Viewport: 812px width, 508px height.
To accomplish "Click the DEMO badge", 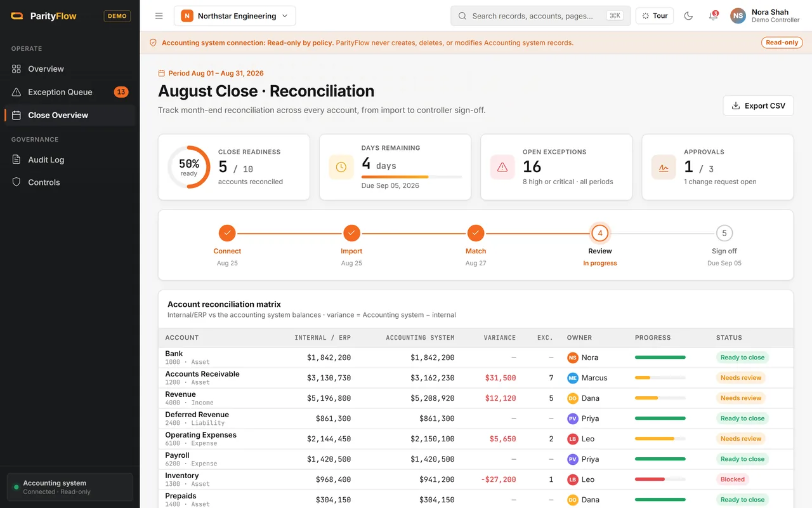I will click(117, 16).
